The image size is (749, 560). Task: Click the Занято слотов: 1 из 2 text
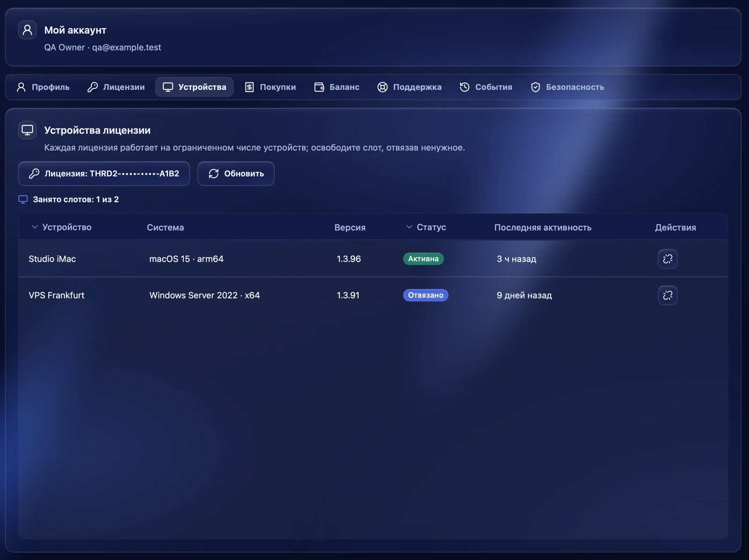pos(76,199)
